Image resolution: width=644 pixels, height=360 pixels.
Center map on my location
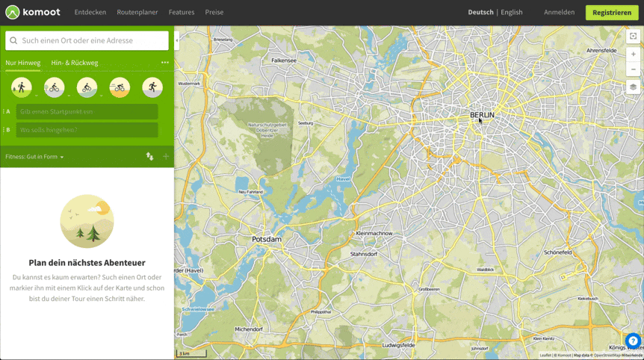pos(633,36)
